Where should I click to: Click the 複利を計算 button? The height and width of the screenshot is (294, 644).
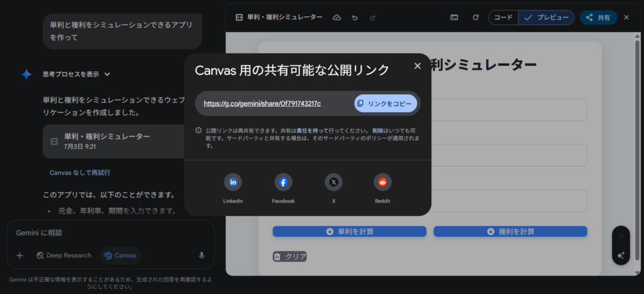coord(511,232)
